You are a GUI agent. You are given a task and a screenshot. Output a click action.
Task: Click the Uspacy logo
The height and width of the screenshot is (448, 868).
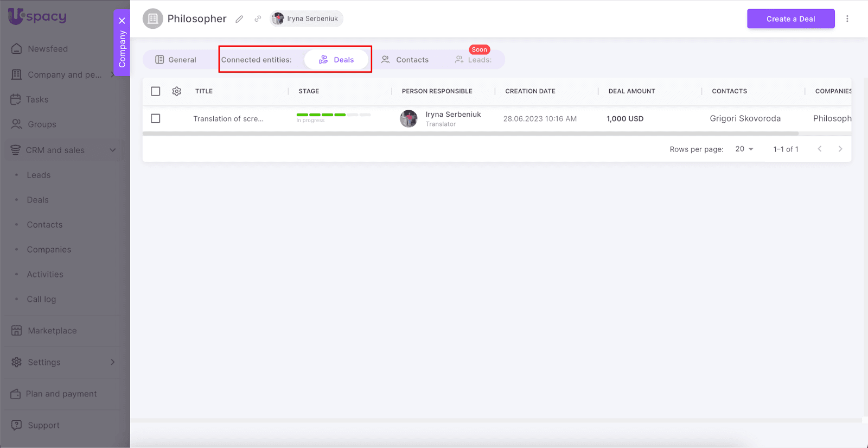(x=37, y=16)
